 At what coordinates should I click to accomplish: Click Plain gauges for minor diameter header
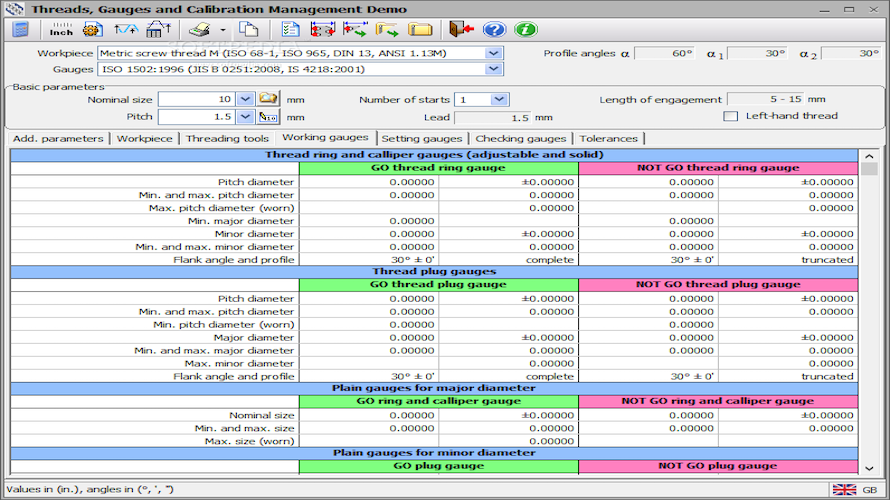434,453
